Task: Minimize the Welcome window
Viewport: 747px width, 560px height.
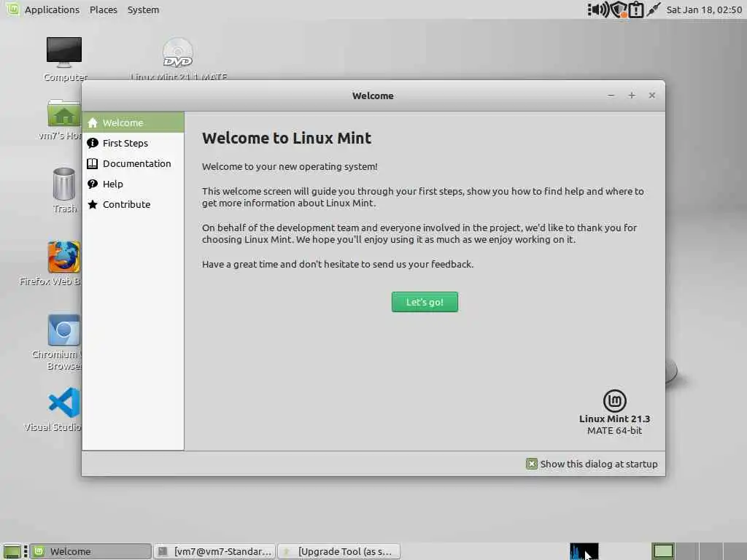Action: click(611, 96)
